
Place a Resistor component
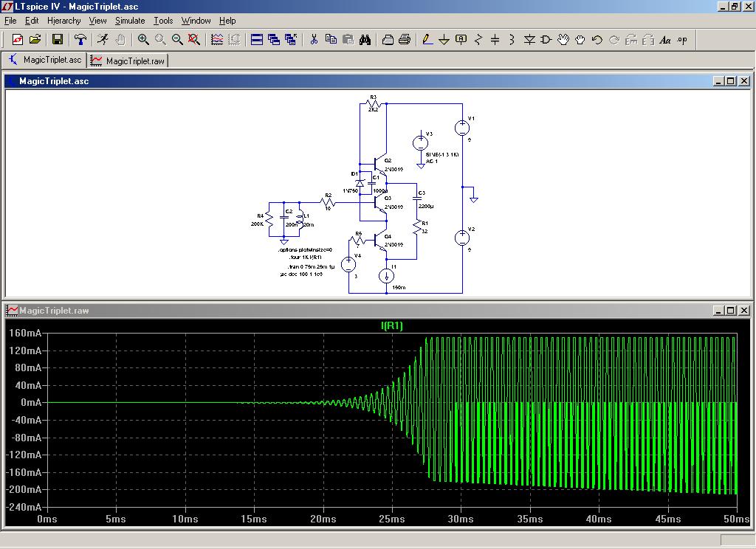(x=478, y=40)
